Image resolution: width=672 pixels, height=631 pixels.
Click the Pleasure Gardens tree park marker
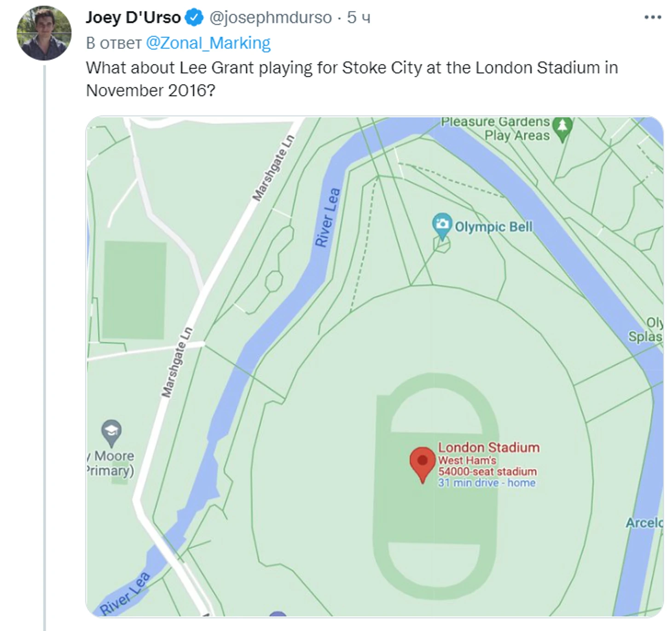coord(562,129)
